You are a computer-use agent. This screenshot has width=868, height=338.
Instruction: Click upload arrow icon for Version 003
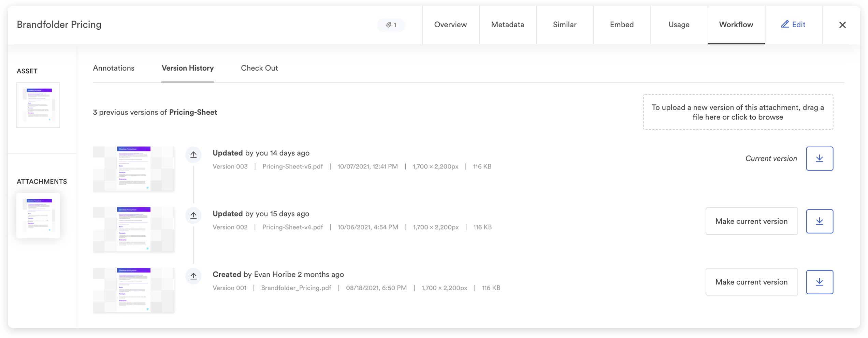(193, 155)
